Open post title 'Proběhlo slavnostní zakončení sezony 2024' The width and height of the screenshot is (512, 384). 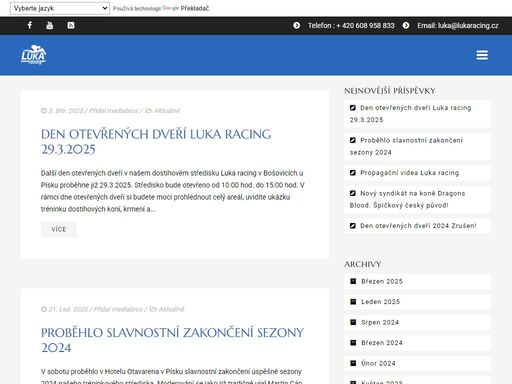pos(172,340)
